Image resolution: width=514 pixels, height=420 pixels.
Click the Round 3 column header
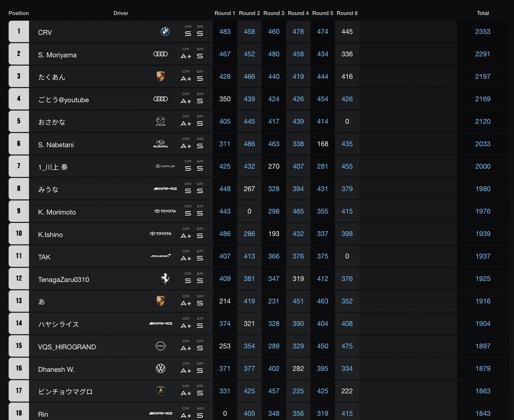[274, 13]
